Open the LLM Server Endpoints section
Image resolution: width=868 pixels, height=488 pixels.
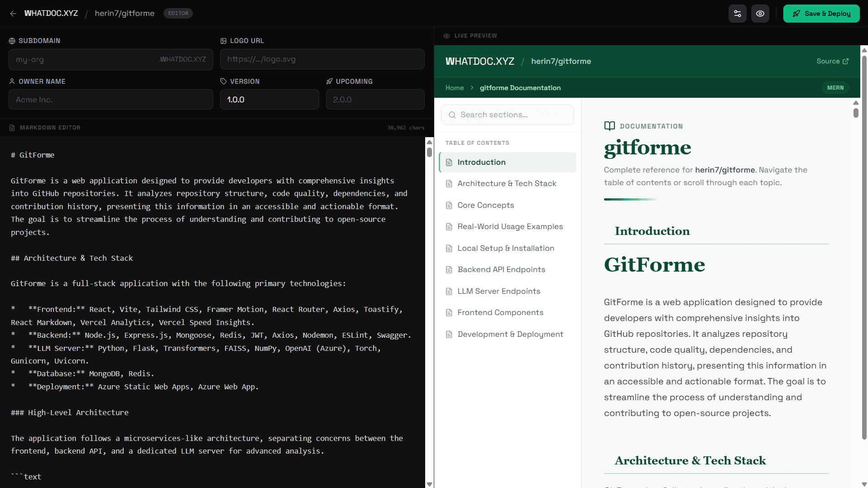pos(499,291)
